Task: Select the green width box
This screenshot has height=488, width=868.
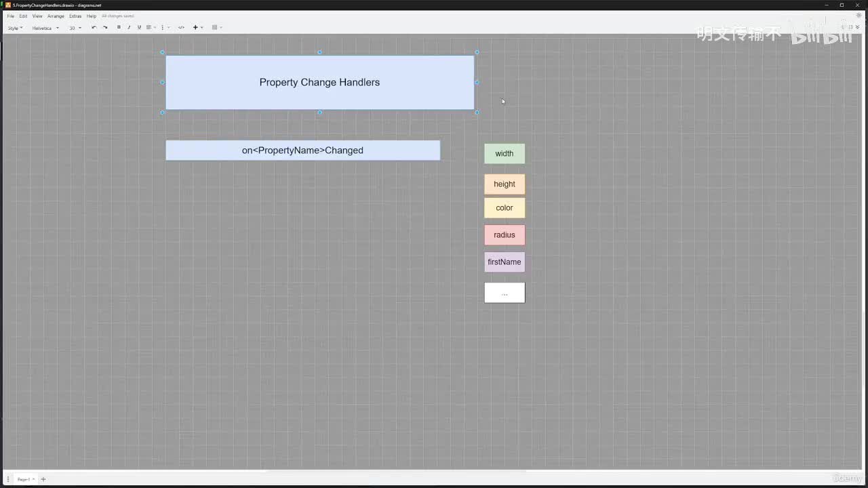Action: point(505,154)
